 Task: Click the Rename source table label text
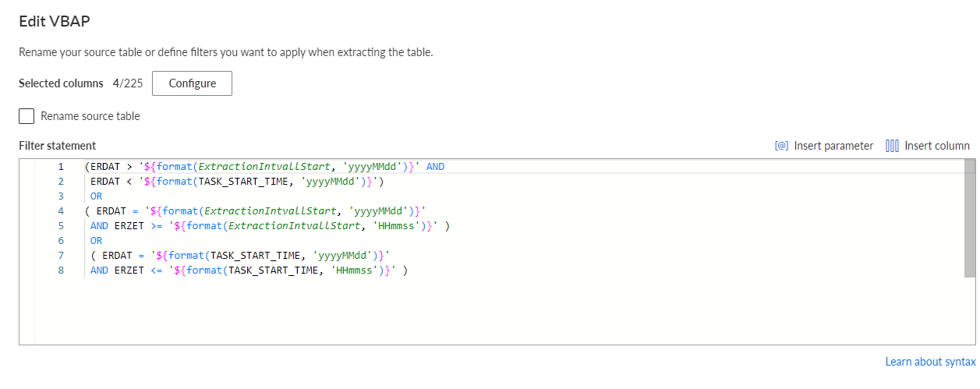point(90,116)
